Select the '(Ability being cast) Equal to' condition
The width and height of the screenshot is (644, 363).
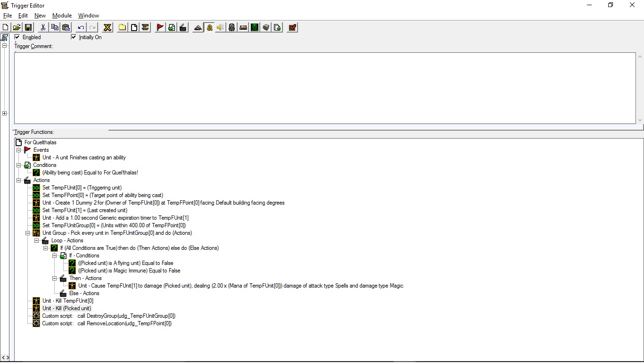90,173
